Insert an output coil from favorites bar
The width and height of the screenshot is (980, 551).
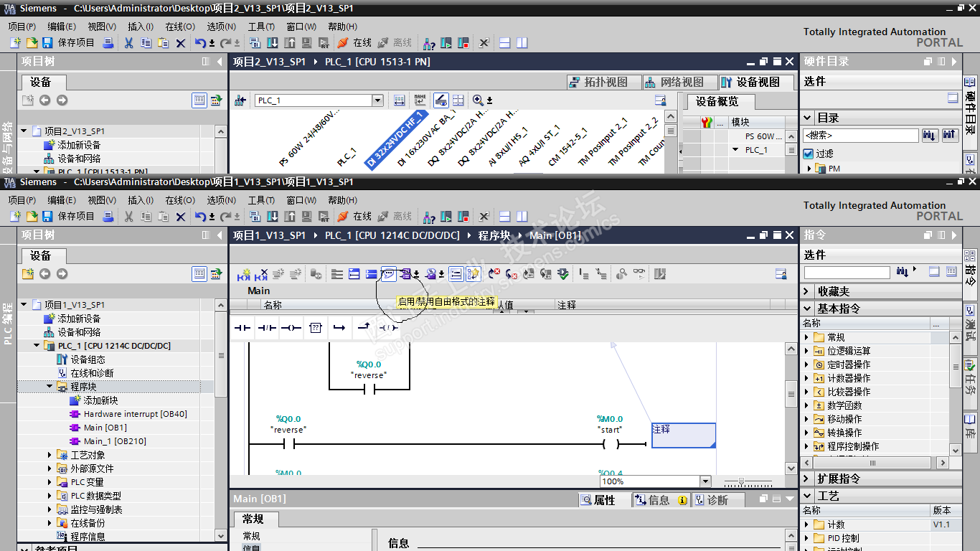coord(291,328)
